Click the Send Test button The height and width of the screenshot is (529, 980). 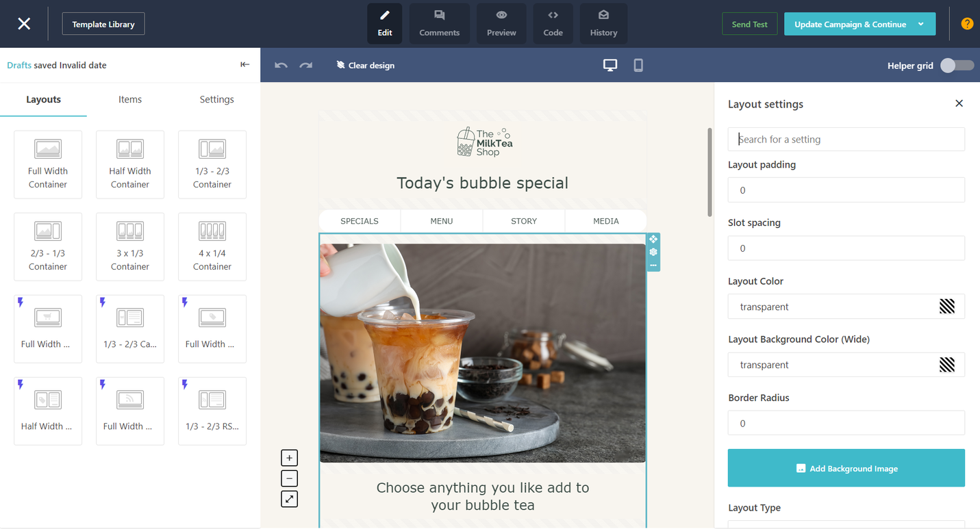coord(749,23)
